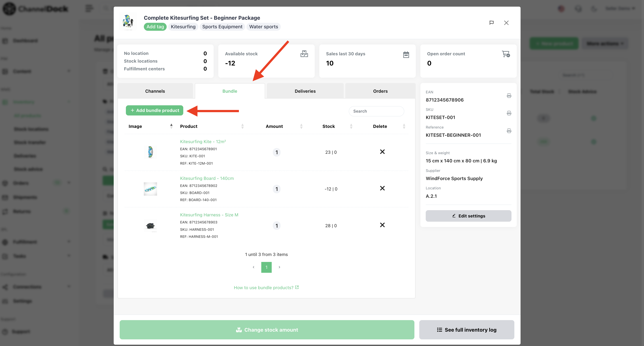Print the Reference label icon
This screenshot has height=346, width=644.
coord(509,131)
